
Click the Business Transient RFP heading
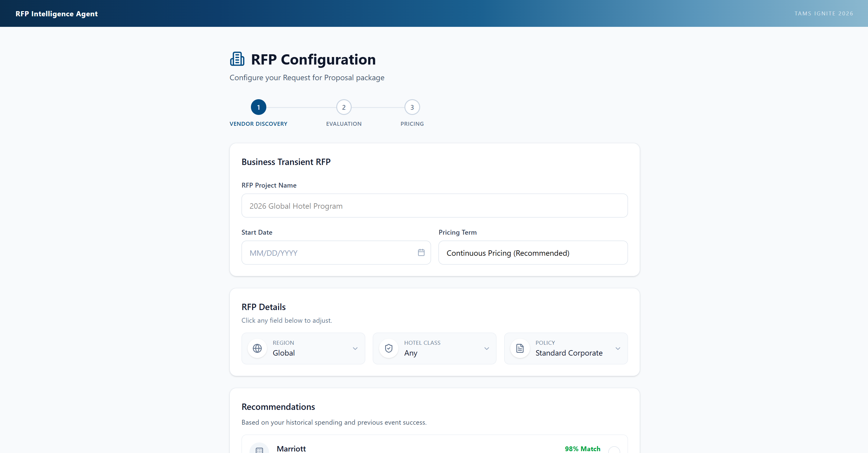[286, 162]
